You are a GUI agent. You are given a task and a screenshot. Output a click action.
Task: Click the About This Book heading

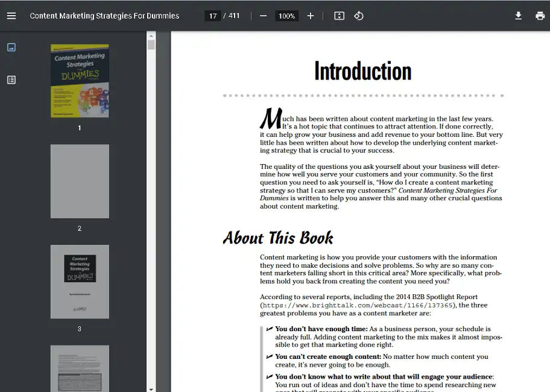pyautogui.click(x=278, y=238)
